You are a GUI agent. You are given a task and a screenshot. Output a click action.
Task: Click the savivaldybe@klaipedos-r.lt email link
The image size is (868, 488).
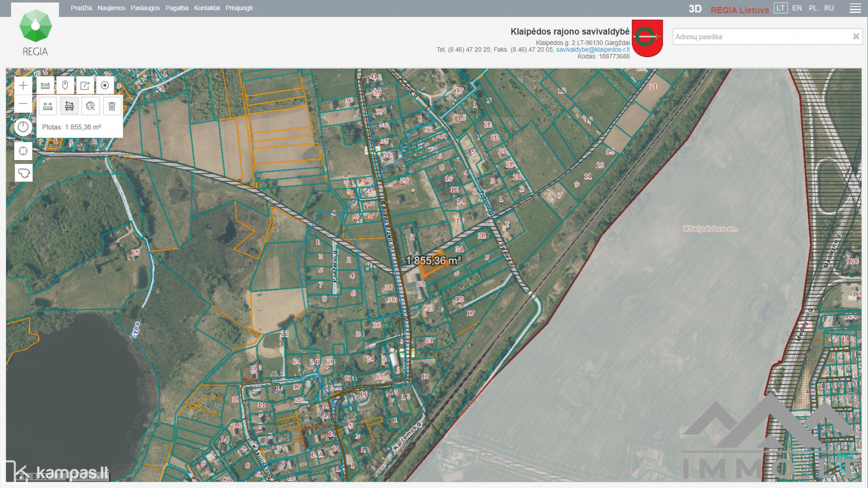click(593, 50)
